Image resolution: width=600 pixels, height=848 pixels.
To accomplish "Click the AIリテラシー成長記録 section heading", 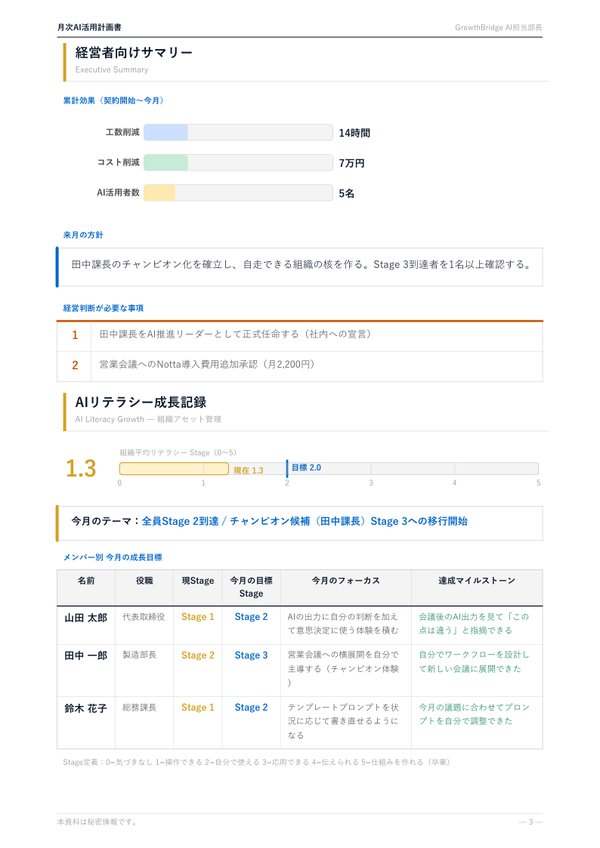I will [x=141, y=401].
